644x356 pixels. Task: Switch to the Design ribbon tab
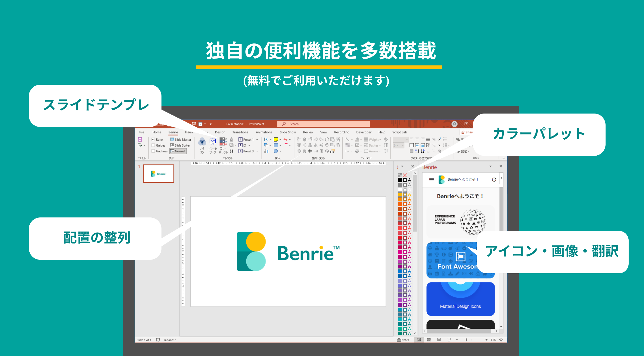(220, 132)
